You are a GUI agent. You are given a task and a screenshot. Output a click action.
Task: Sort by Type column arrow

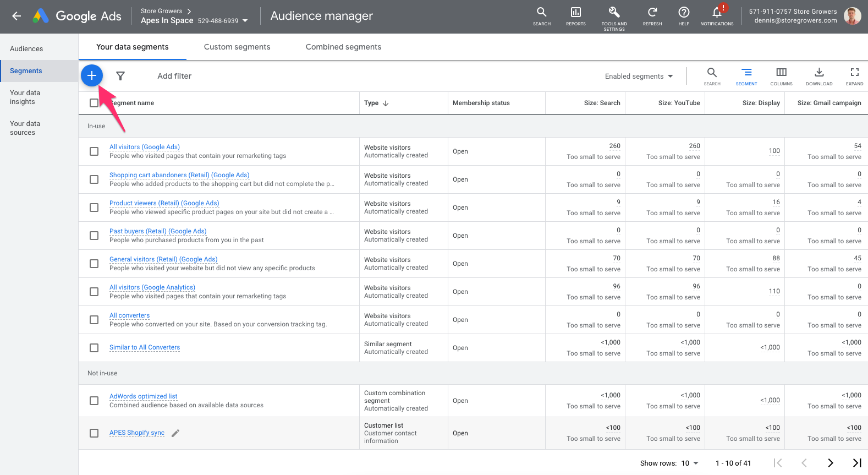point(386,103)
